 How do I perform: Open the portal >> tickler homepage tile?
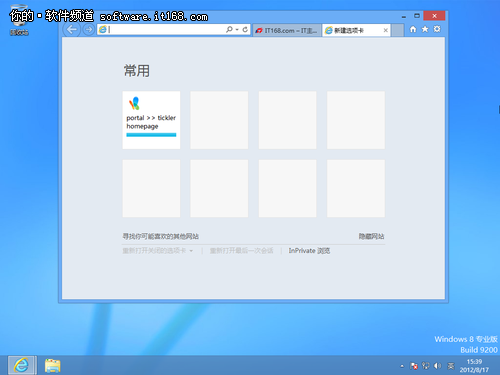point(151,120)
